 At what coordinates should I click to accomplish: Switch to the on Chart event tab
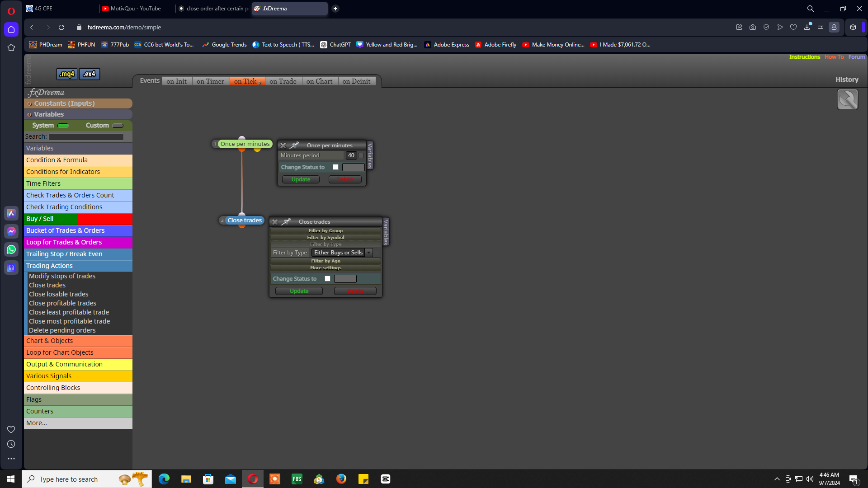point(319,81)
